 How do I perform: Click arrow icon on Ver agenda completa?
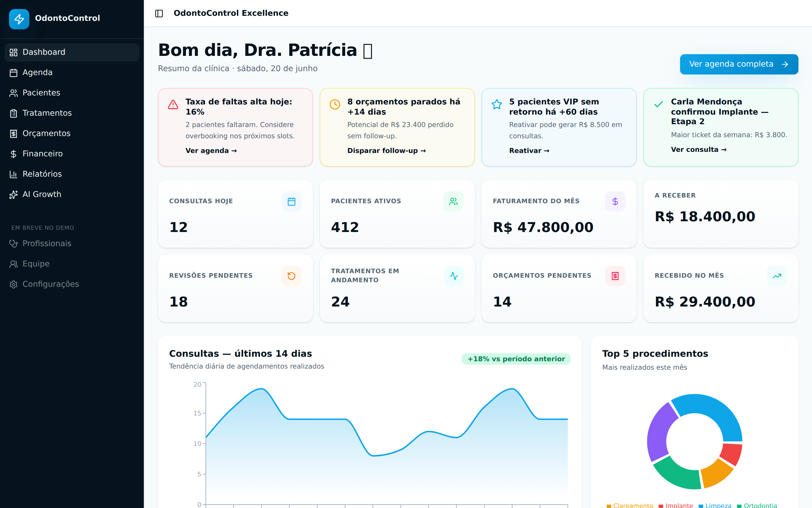click(785, 64)
